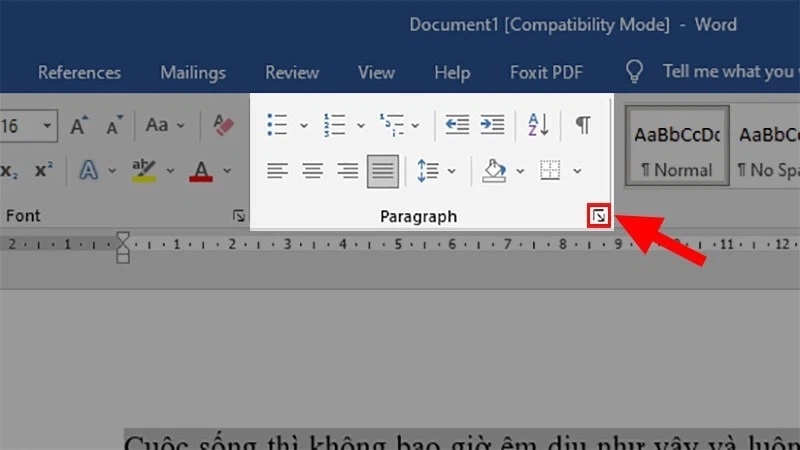This screenshot has height=450, width=800.
Task: Click the Sort A-Z icon
Action: click(x=538, y=125)
